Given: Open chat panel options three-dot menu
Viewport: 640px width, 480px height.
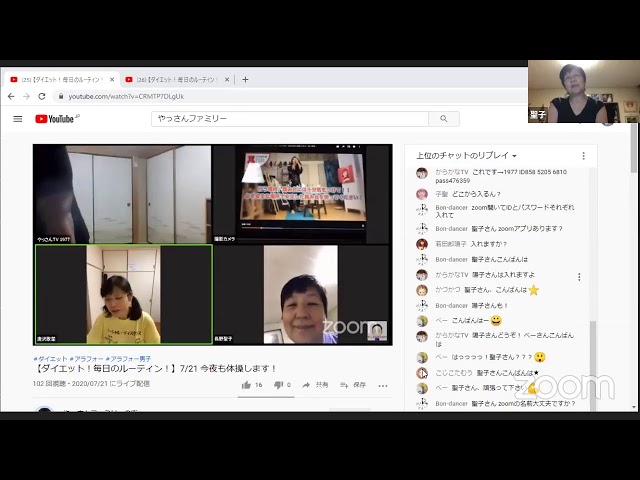Looking at the screenshot, I should (x=583, y=156).
